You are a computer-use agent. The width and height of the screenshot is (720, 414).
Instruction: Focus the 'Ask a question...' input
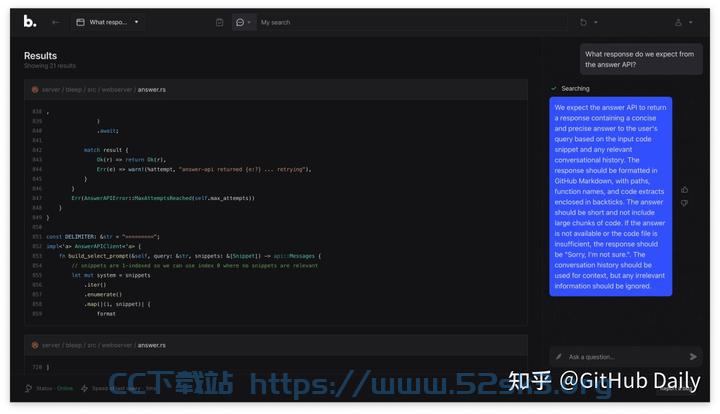point(624,357)
